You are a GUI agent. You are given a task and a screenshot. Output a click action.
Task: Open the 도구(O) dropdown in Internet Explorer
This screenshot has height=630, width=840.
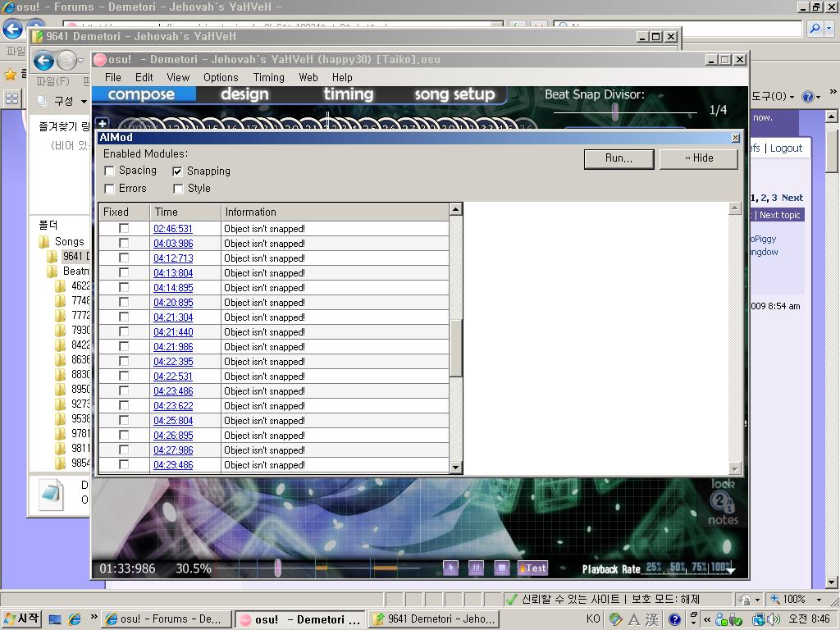pos(773,97)
